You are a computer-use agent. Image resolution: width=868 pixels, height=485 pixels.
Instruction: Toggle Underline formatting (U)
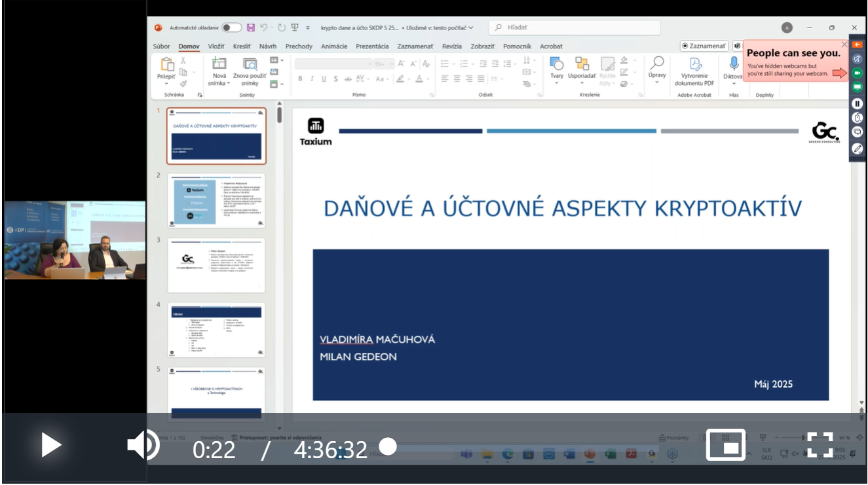coord(324,79)
